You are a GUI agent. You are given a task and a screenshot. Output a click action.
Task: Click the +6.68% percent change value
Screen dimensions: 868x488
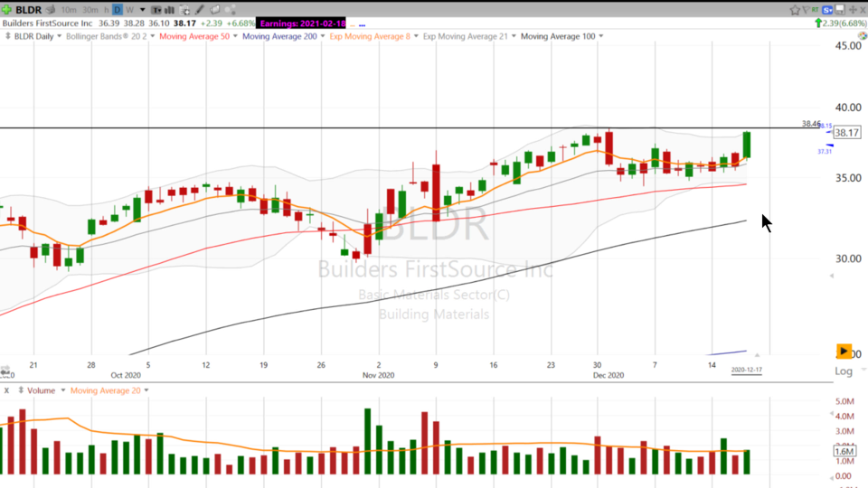(x=241, y=23)
